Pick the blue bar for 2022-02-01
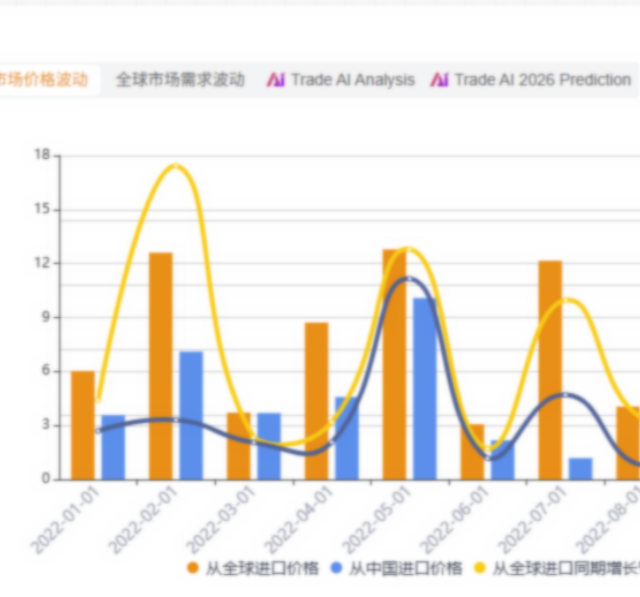The image size is (640, 597). tap(191, 415)
